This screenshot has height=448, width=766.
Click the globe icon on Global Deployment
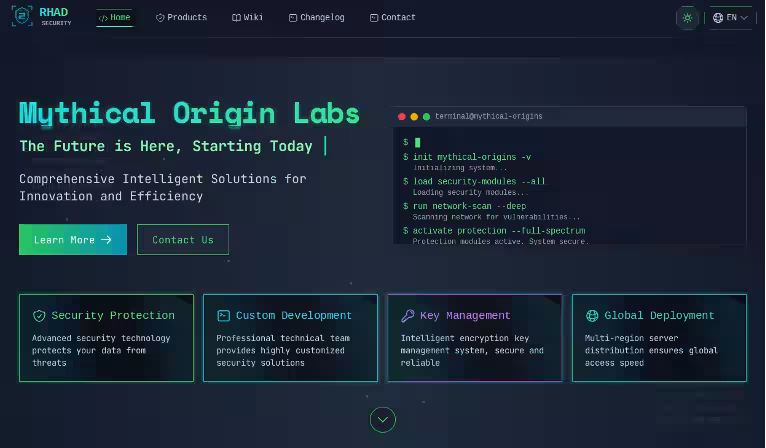[x=592, y=316]
